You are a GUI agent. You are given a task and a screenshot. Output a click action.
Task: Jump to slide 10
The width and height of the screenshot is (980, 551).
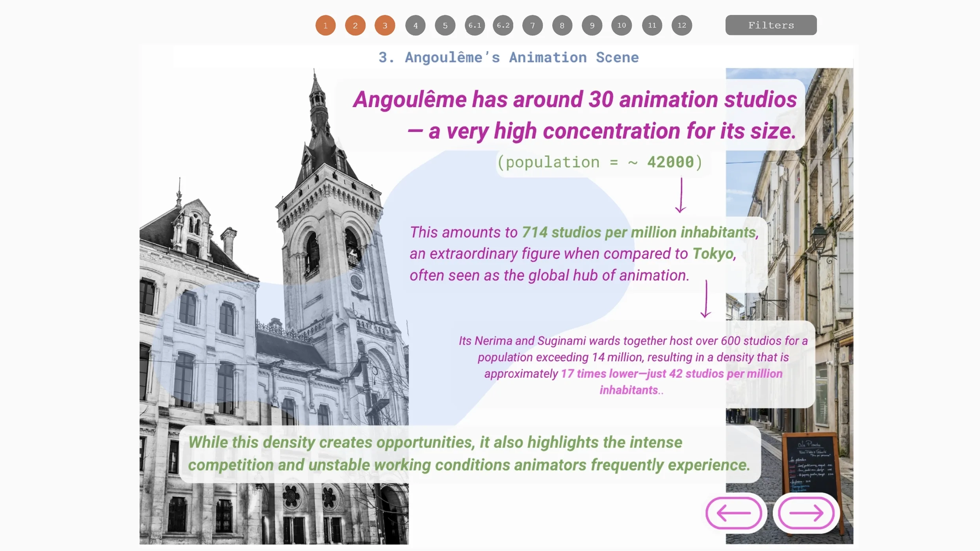pos(621,25)
